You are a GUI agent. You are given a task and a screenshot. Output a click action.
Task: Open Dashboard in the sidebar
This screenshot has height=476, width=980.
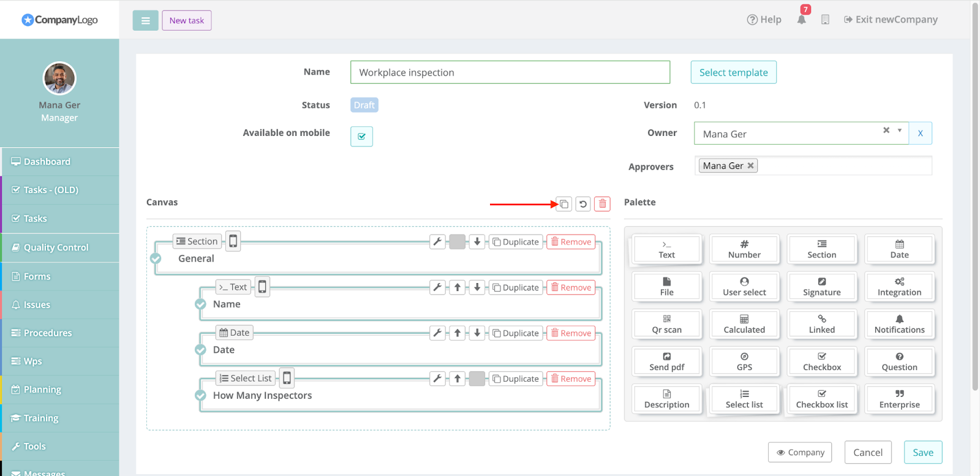click(x=60, y=162)
